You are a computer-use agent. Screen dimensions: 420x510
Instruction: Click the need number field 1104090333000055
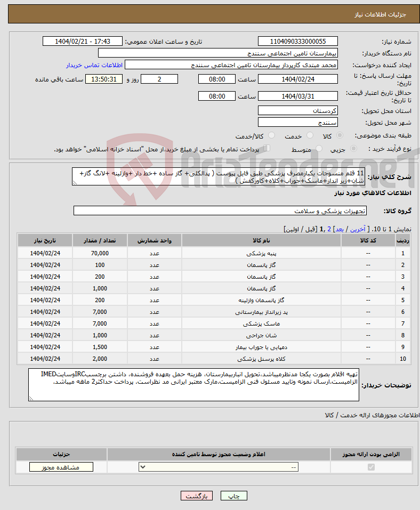[297, 42]
